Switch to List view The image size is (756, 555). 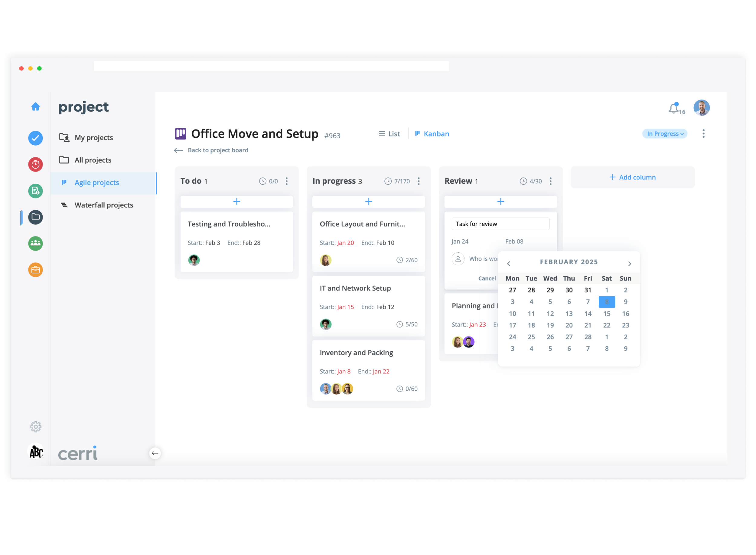(x=389, y=134)
